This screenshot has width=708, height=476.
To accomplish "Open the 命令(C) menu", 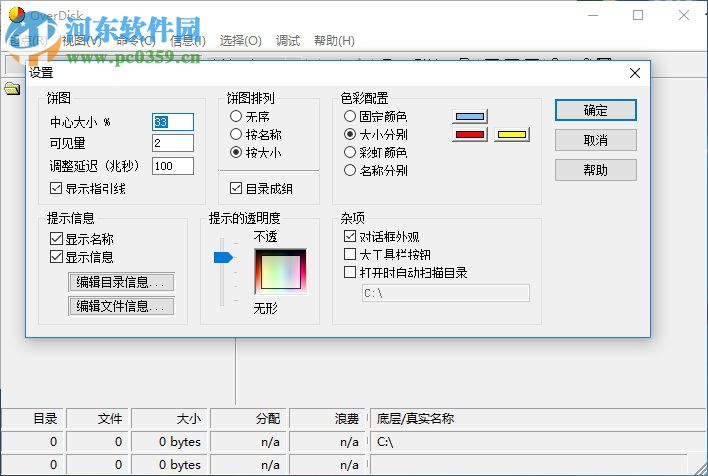I will pos(135,41).
